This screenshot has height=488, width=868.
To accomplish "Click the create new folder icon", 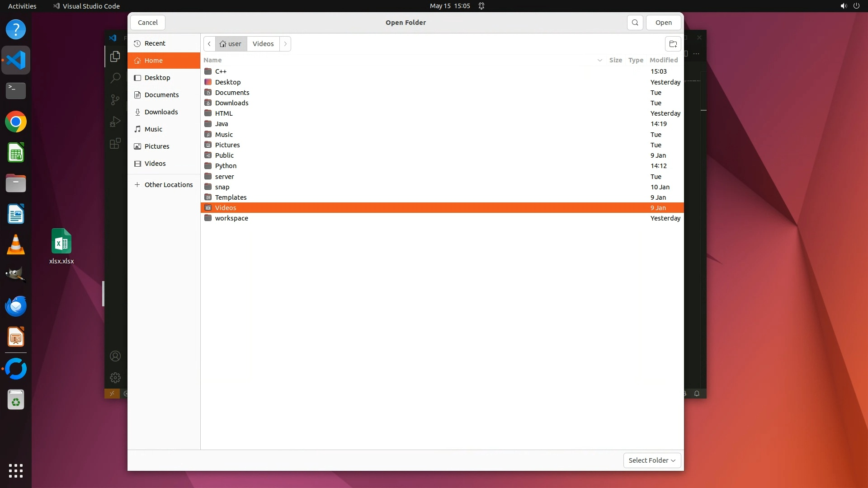I will [673, 44].
